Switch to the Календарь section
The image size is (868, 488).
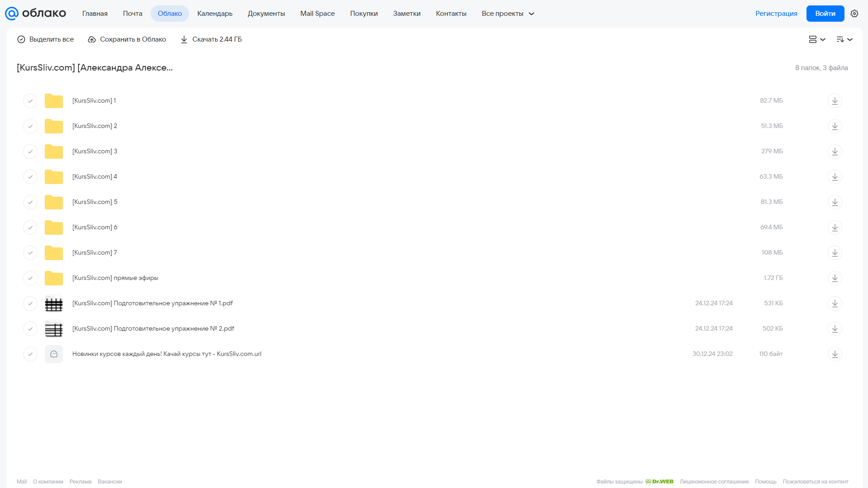pyautogui.click(x=215, y=14)
